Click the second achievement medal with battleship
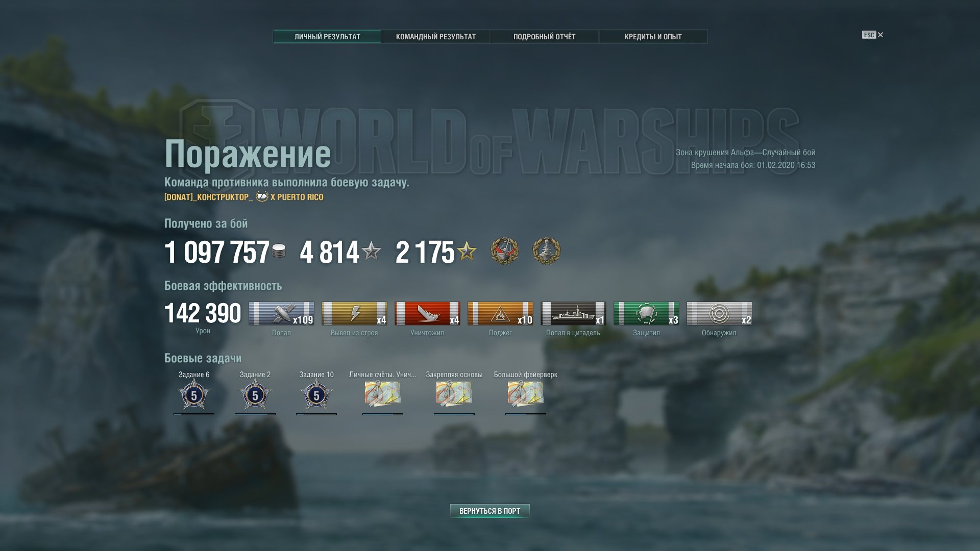This screenshot has height=551, width=980. (x=546, y=251)
